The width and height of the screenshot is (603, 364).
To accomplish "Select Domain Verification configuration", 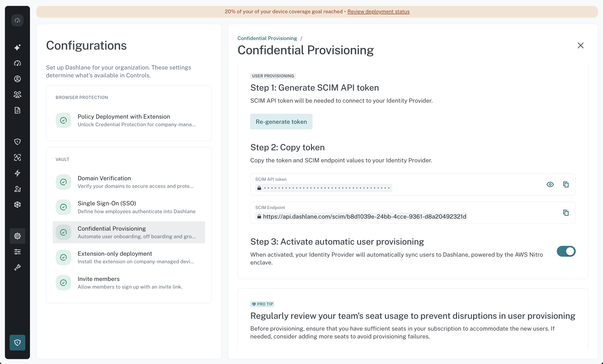I will tap(129, 182).
